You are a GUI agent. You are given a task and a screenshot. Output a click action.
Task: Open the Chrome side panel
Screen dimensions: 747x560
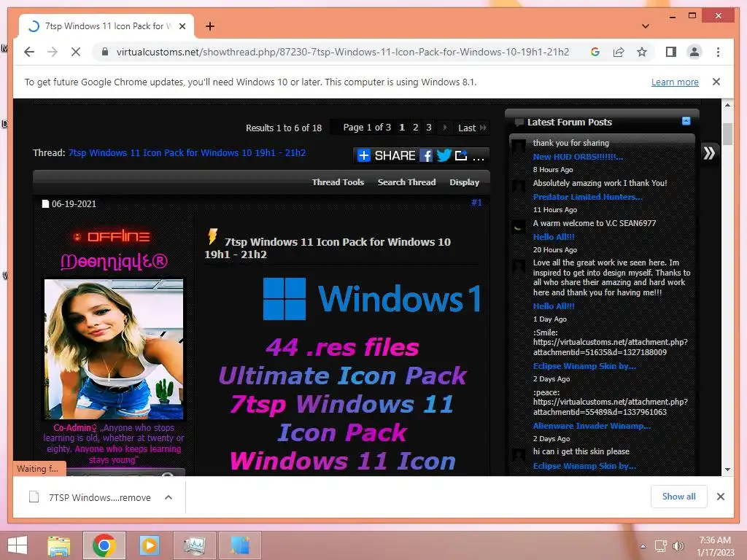671,52
